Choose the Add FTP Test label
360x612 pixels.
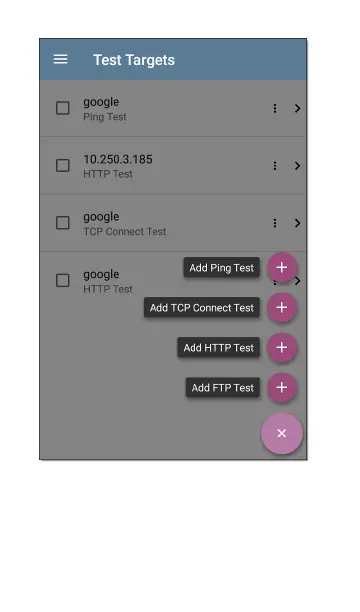223,388
